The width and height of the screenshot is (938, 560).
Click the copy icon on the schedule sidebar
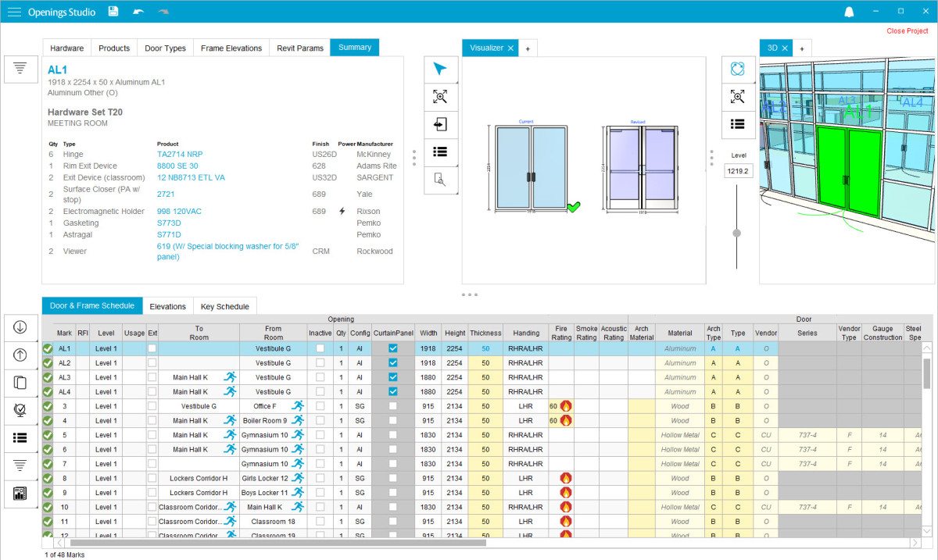pos(20,380)
